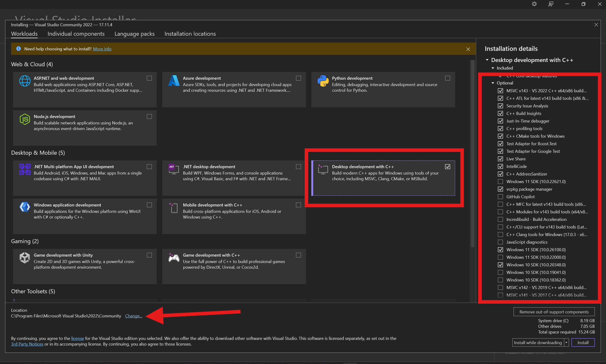Select the Game development with C++ card
This screenshot has height=364, width=606.
pyautogui.click(x=234, y=267)
